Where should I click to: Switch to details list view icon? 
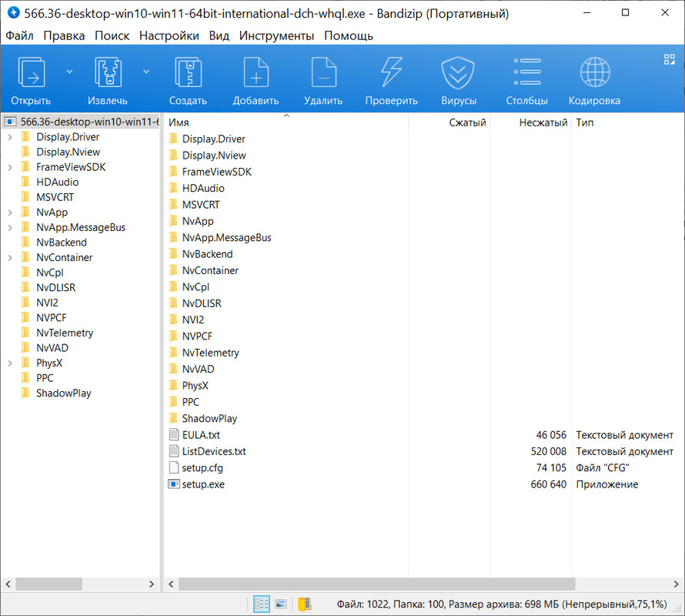[x=261, y=604]
